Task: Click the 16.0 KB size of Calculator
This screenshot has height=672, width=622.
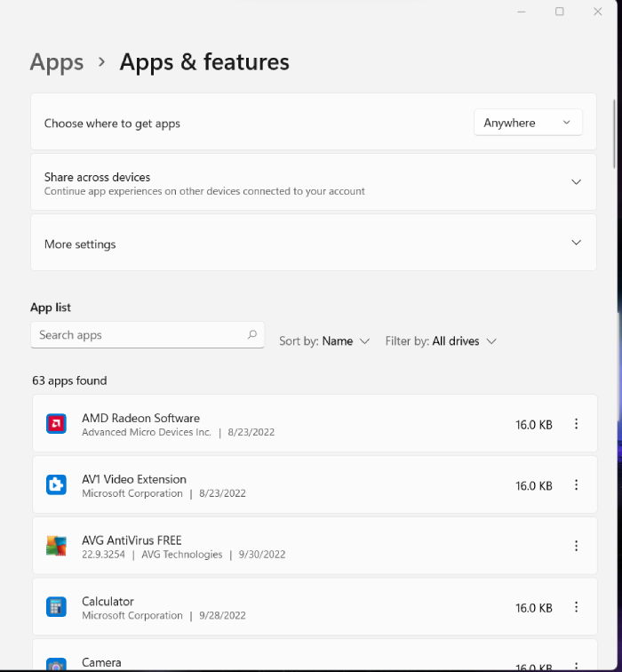Action: (x=534, y=608)
